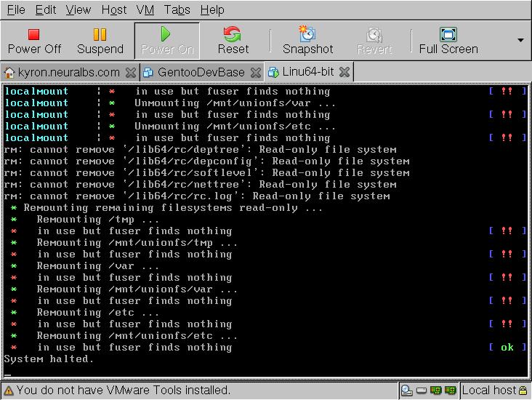Switch to Full Screen mode
Viewport: 532px width, 400px height.
click(x=448, y=41)
